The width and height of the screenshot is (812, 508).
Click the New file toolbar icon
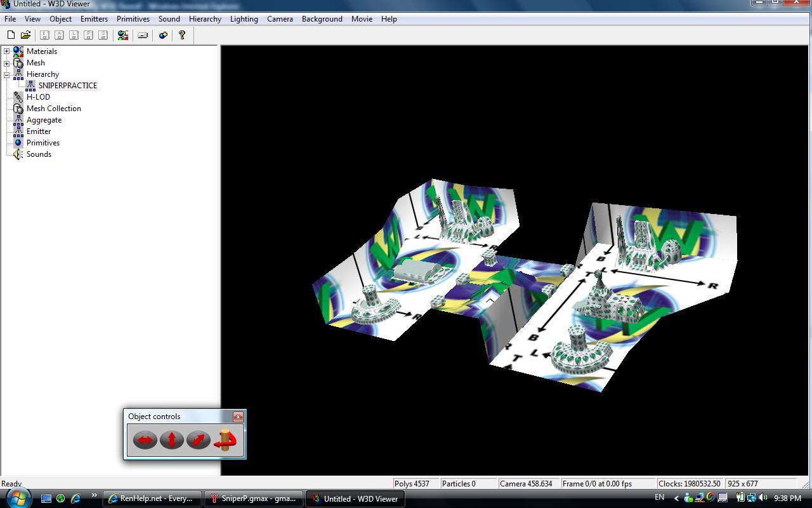(11, 36)
